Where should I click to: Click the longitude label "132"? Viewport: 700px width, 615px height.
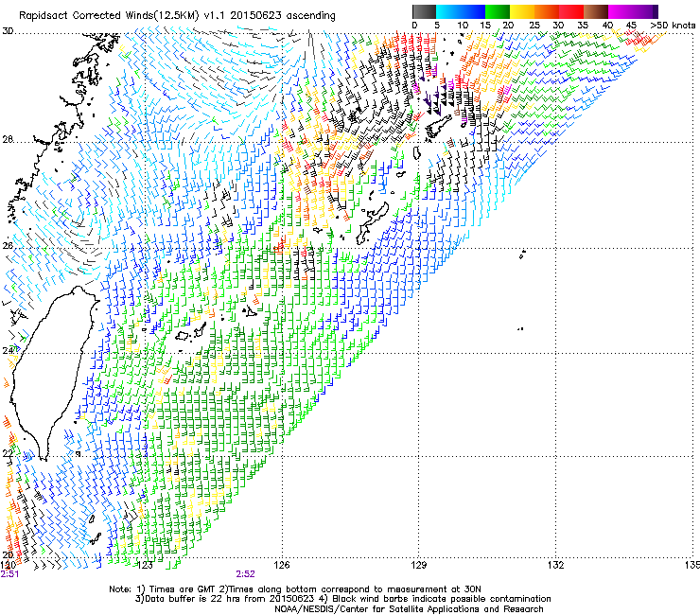(556, 565)
